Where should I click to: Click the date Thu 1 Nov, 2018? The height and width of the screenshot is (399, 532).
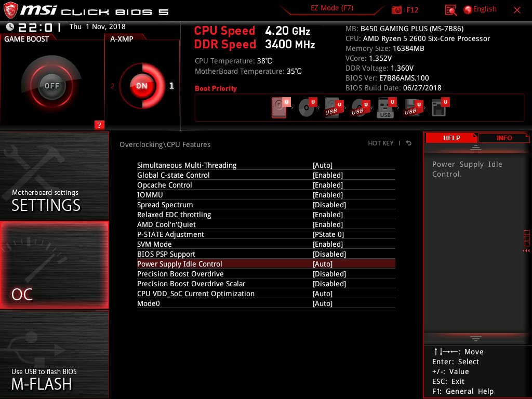click(x=97, y=26)
